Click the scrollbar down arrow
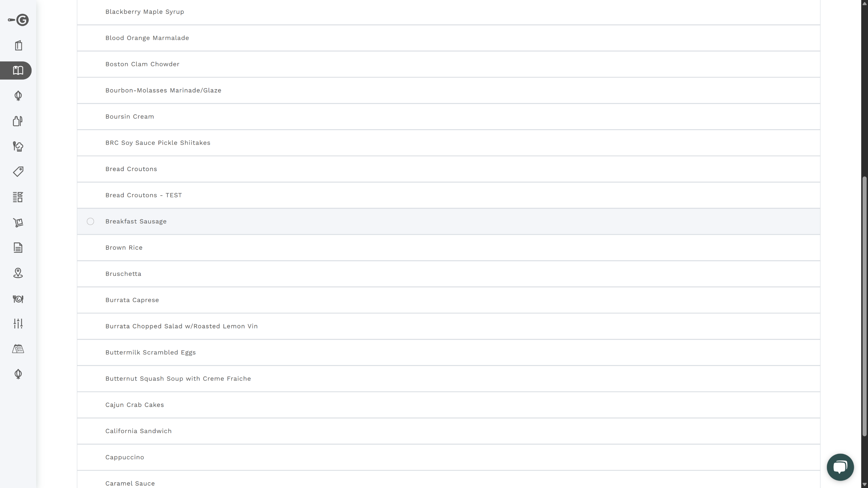 coord(864,485)
